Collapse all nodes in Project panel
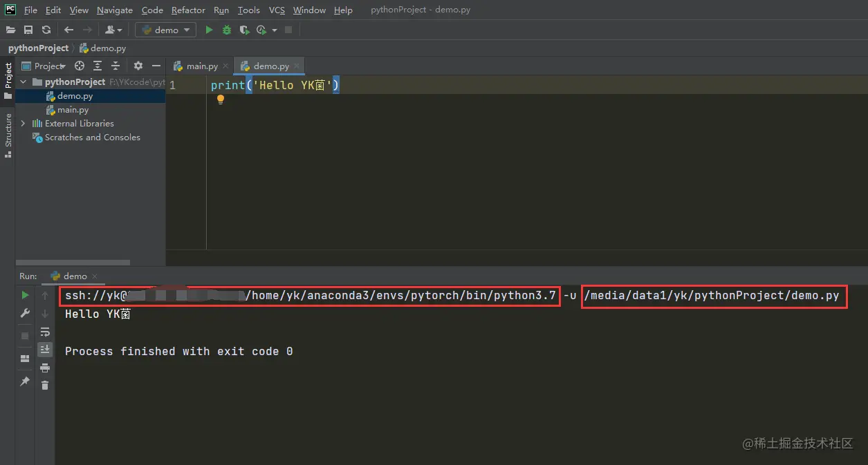This screenshot has height=465, width=868. [x=116, y=66]
